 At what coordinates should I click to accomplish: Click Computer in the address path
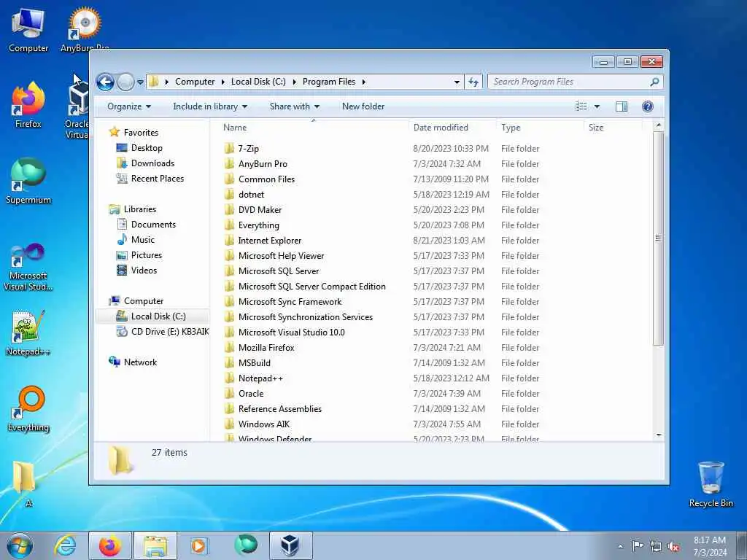tap(195, 82)
